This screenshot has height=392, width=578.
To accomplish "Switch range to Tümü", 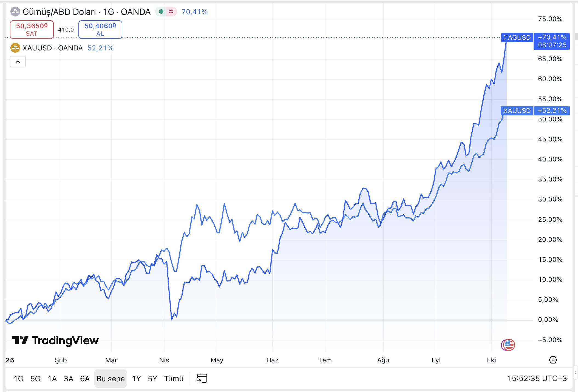I will 174,379.
